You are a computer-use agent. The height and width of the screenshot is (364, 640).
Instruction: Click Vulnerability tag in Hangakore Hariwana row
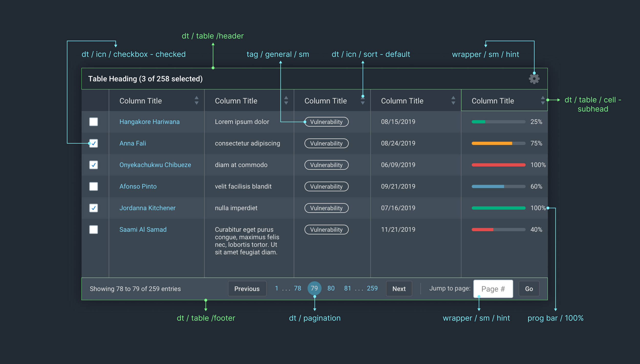(x=326, y=122)
